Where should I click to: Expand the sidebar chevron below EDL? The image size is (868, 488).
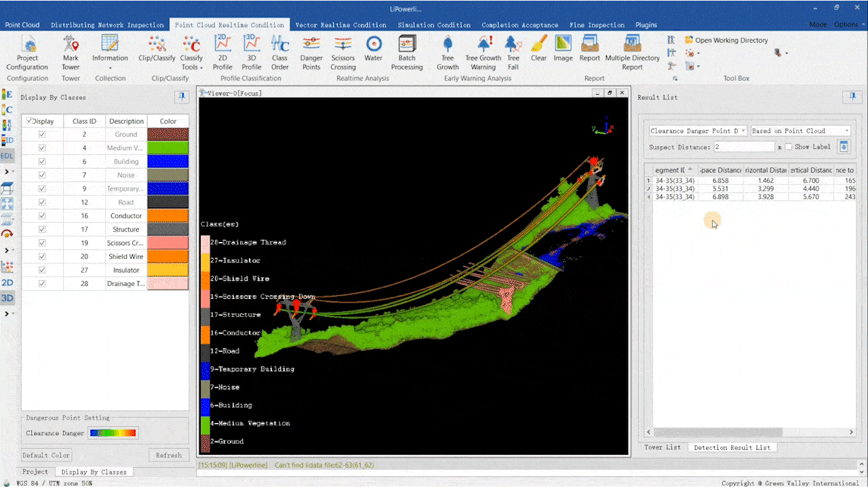[x=7, y=171]
